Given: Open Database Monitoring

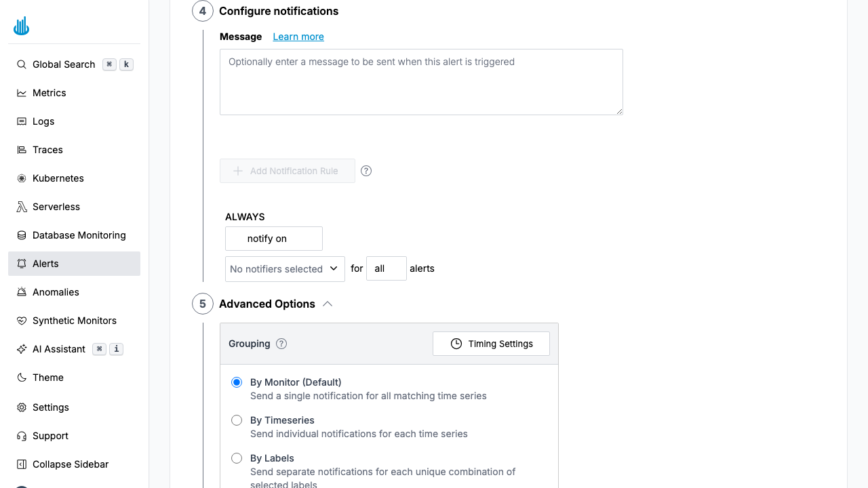Looking at the screenshot, I should pos(79,235).
